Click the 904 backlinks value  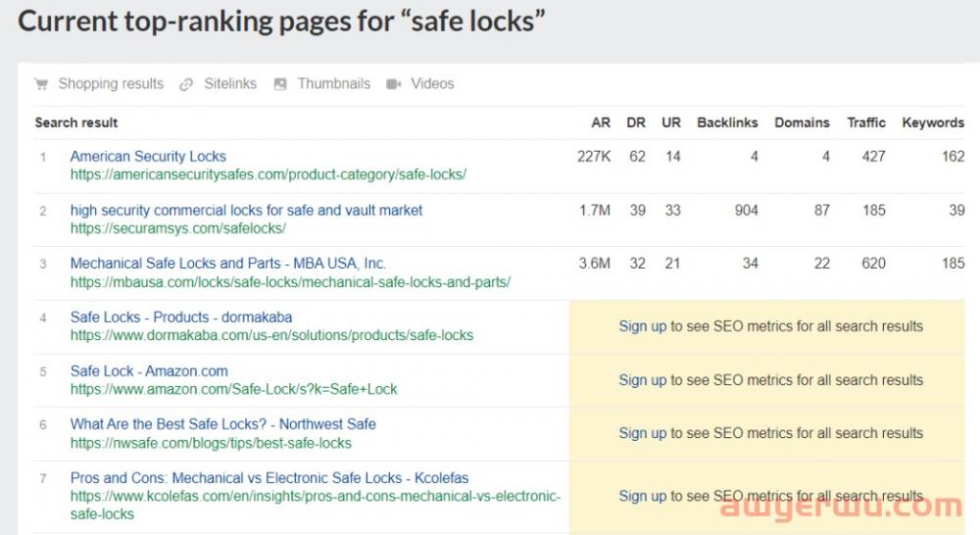(746, 210)
